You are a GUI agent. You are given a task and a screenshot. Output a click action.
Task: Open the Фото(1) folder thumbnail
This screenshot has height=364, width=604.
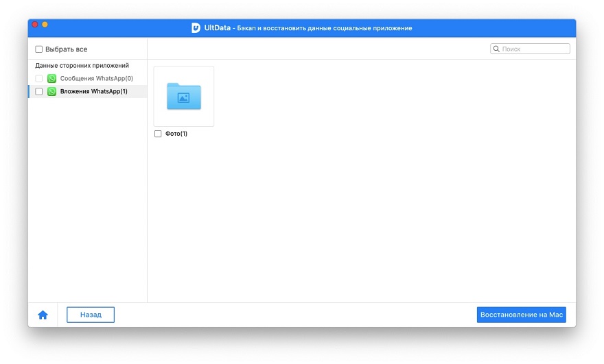(x=184, y=96)
